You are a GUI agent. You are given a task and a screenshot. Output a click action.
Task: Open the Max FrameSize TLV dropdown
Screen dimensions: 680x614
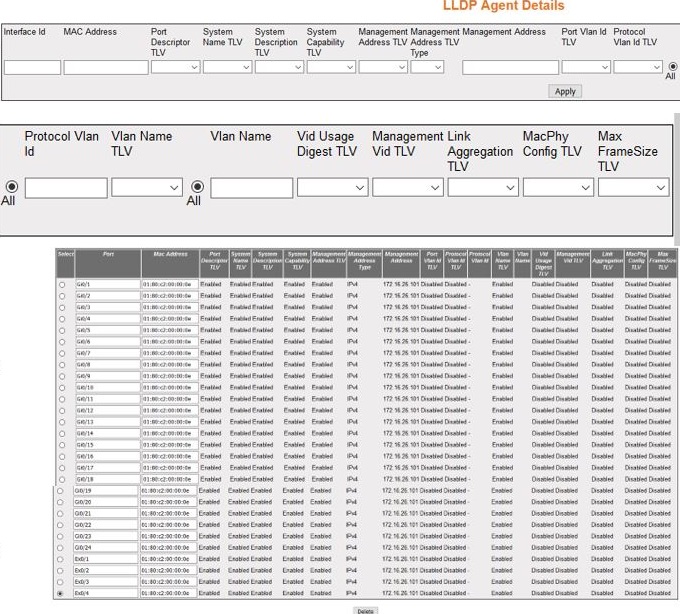pos(633,187)
